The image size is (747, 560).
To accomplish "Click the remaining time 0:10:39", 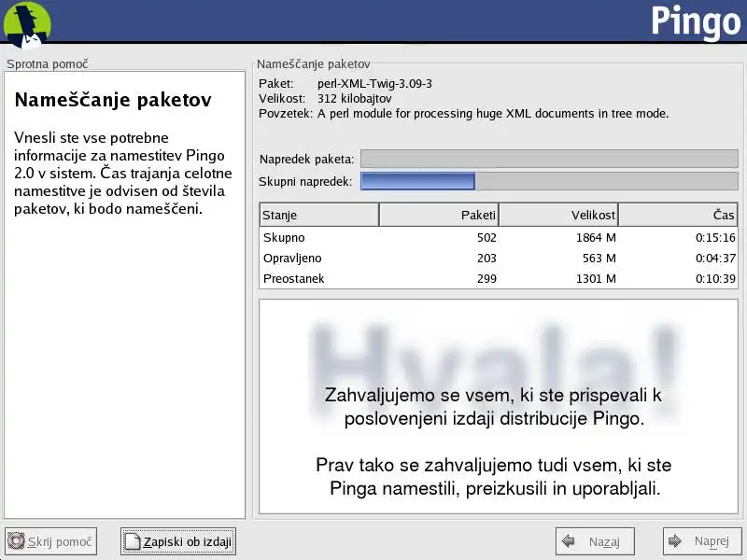I will (715, 278).
